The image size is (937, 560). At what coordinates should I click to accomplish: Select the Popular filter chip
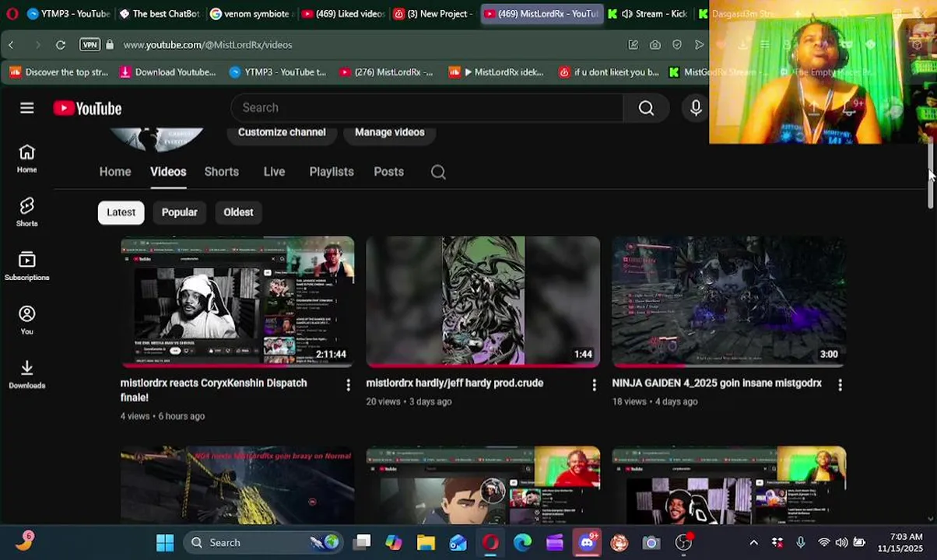pyautogui.click(x=180, y=212)
